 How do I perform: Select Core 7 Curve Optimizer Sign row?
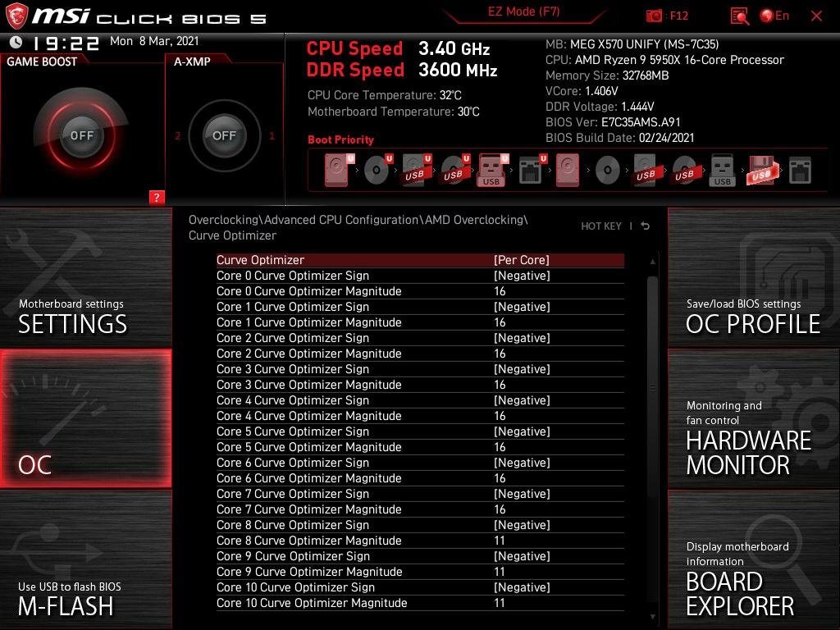[420, 493]
